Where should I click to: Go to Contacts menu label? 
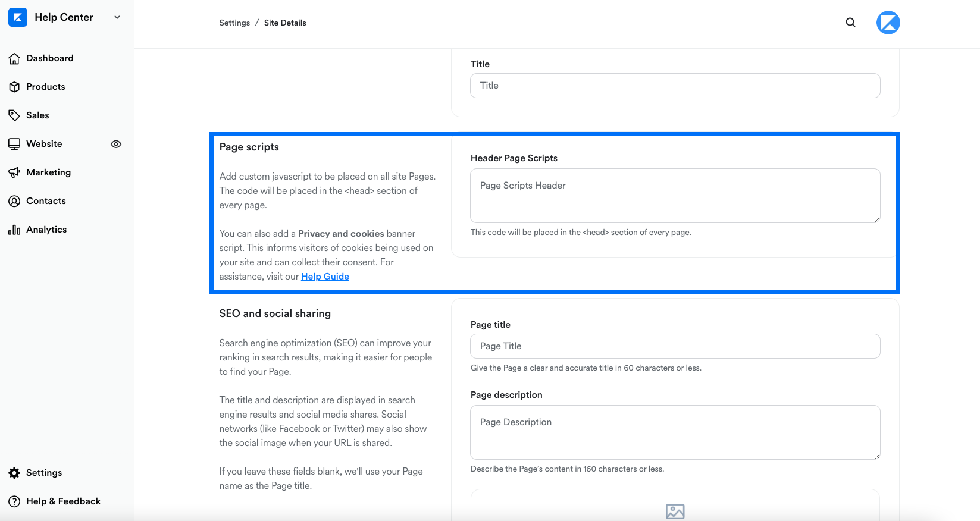(x=46, y=201)
